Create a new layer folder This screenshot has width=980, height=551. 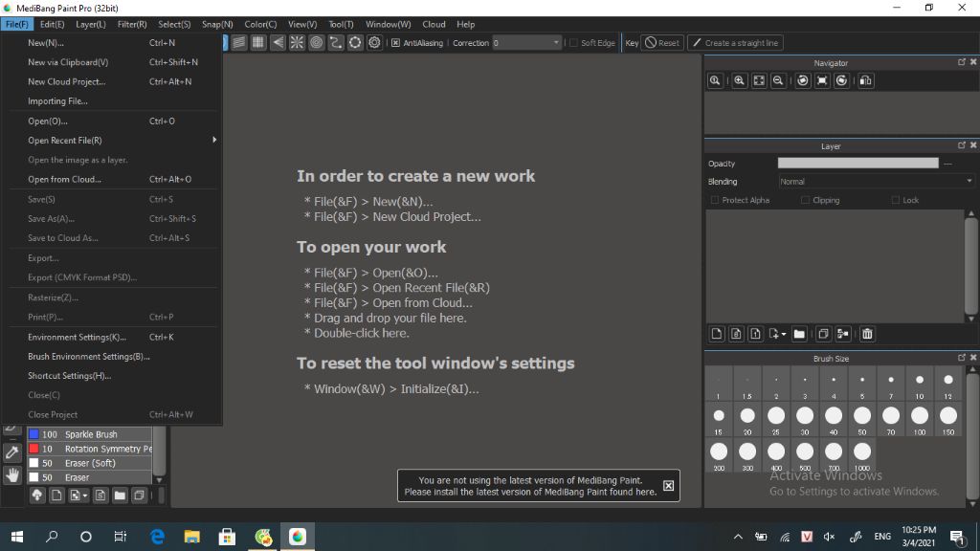click(799, 334)
